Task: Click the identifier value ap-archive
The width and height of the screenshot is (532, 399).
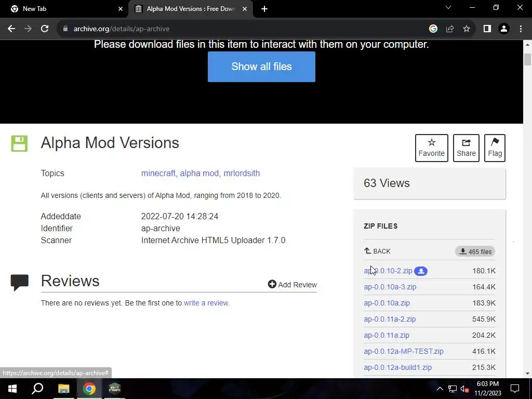Action: click(x=161, y=229)
